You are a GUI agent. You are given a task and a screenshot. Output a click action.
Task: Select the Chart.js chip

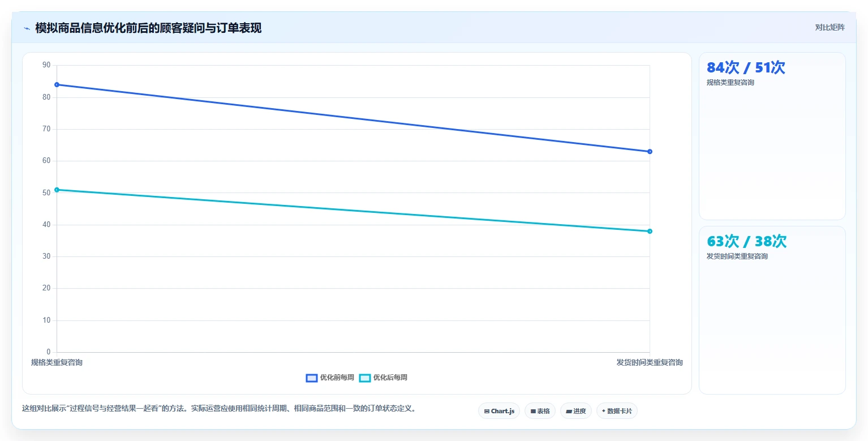click(x=499, y=411)
